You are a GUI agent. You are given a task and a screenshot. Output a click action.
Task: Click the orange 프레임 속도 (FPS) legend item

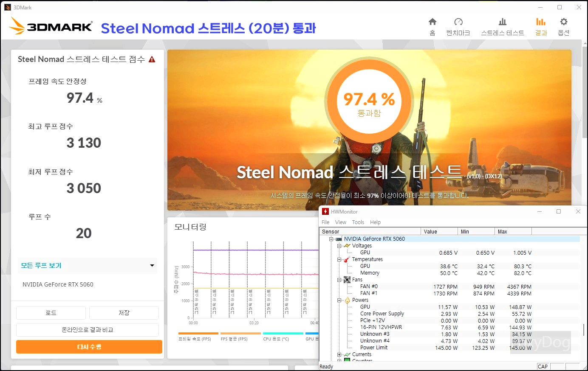pyautogui.click(x=198, y=337)
